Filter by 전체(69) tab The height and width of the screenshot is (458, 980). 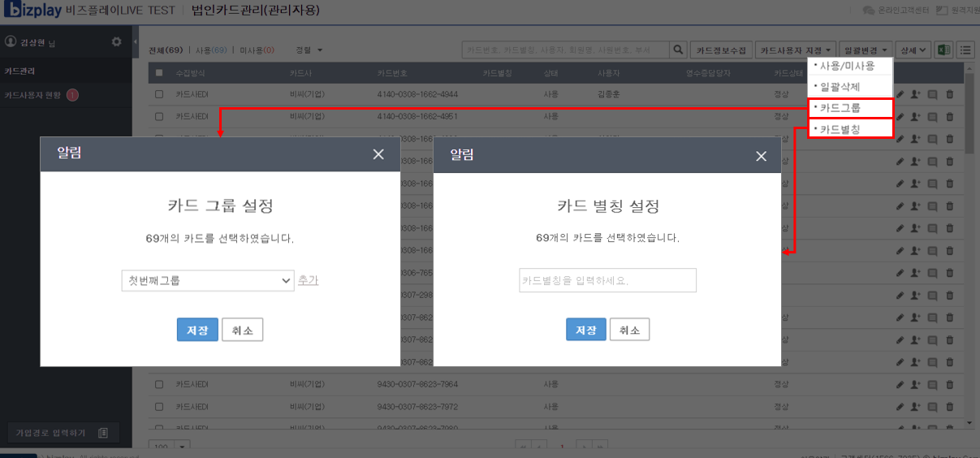click(x=166, y=50)
